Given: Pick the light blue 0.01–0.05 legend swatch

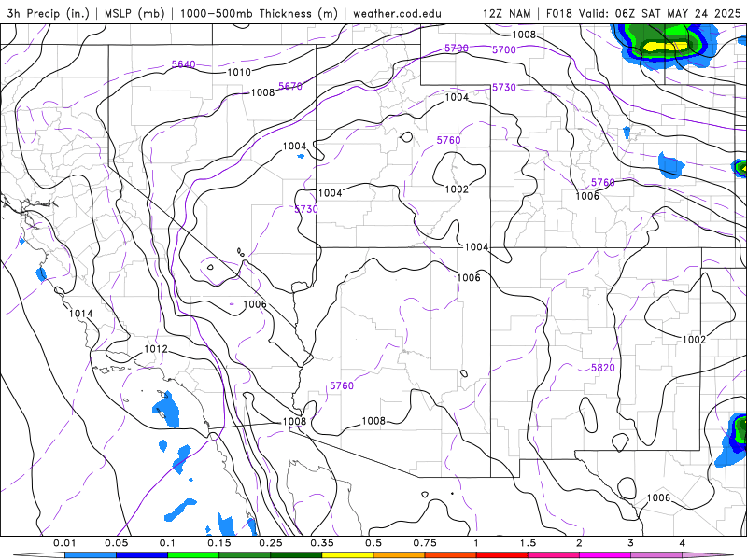Looking at the screenshot, I should point(91,555).
